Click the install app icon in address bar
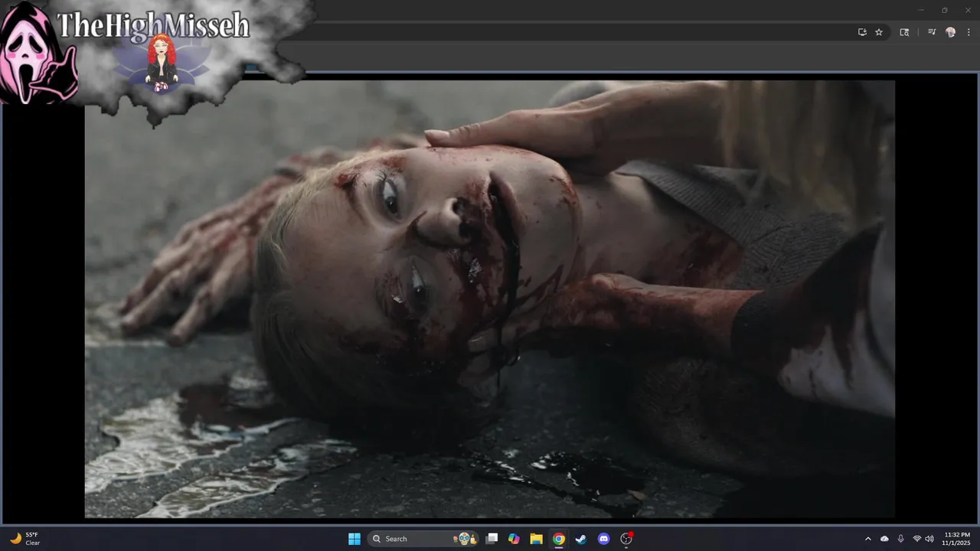This screenshot has height=551, width=980. tap(862, 32)
